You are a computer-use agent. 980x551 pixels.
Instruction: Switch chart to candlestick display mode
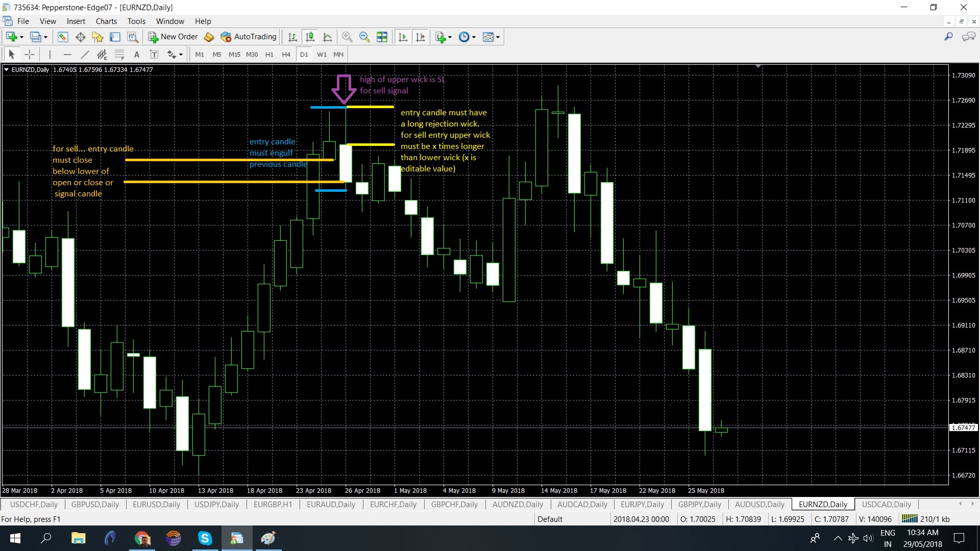click(x=309, y=37)
